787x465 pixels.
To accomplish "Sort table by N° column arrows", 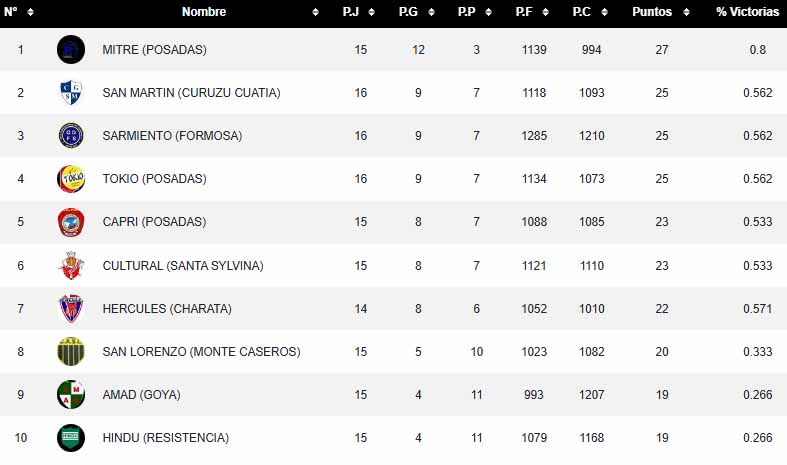I will coord(30,12).
